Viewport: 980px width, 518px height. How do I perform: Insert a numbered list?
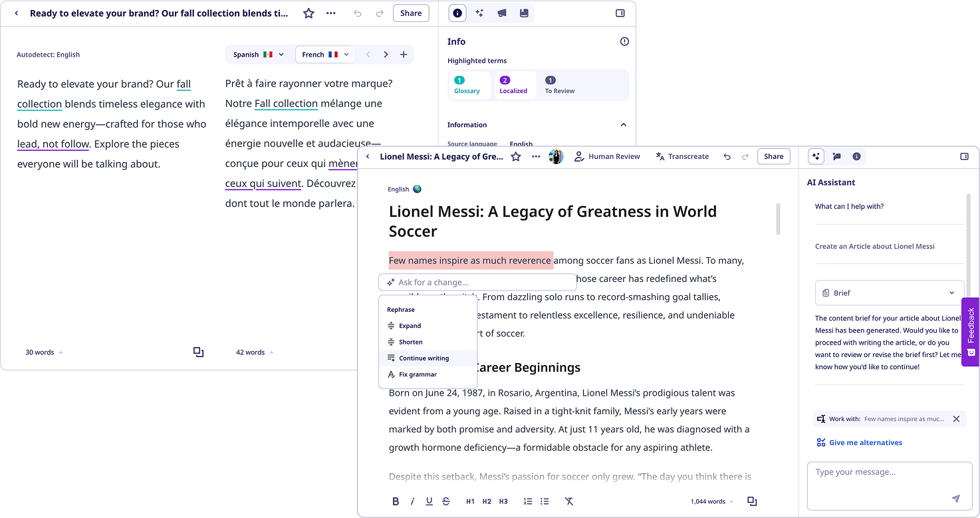pyautogui.click(x=528, y=501)
